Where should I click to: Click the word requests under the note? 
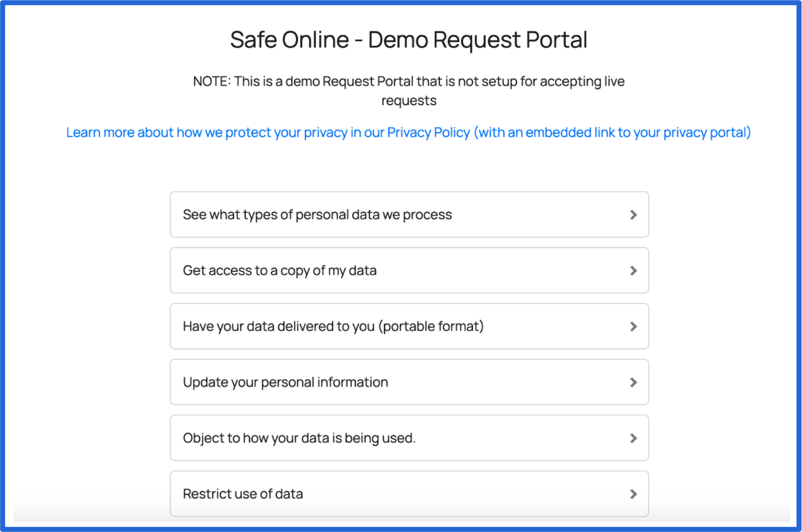point(409,101)
